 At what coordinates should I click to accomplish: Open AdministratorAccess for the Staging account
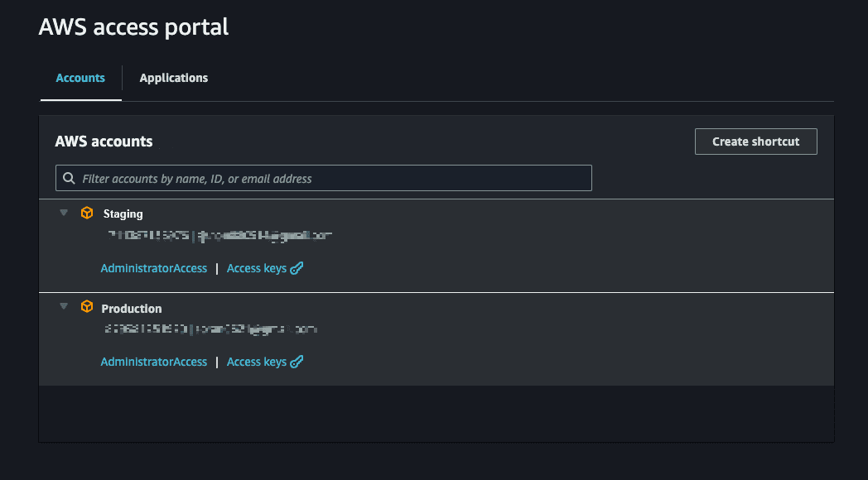154,268
